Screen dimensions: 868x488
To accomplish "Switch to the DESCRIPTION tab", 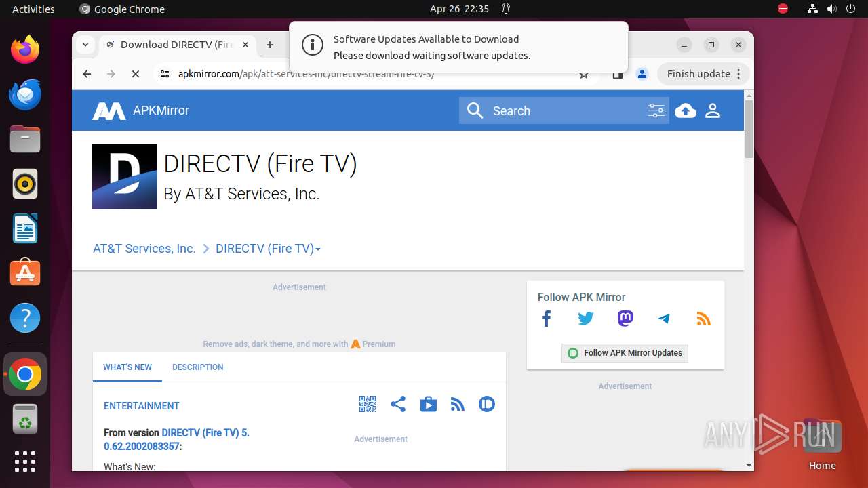I will click(x=197, y=367).
